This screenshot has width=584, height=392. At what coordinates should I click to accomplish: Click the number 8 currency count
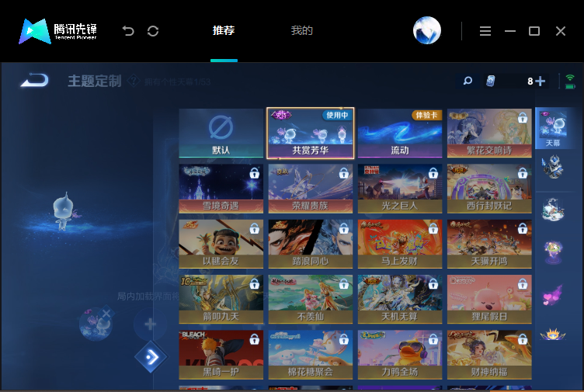530,82
